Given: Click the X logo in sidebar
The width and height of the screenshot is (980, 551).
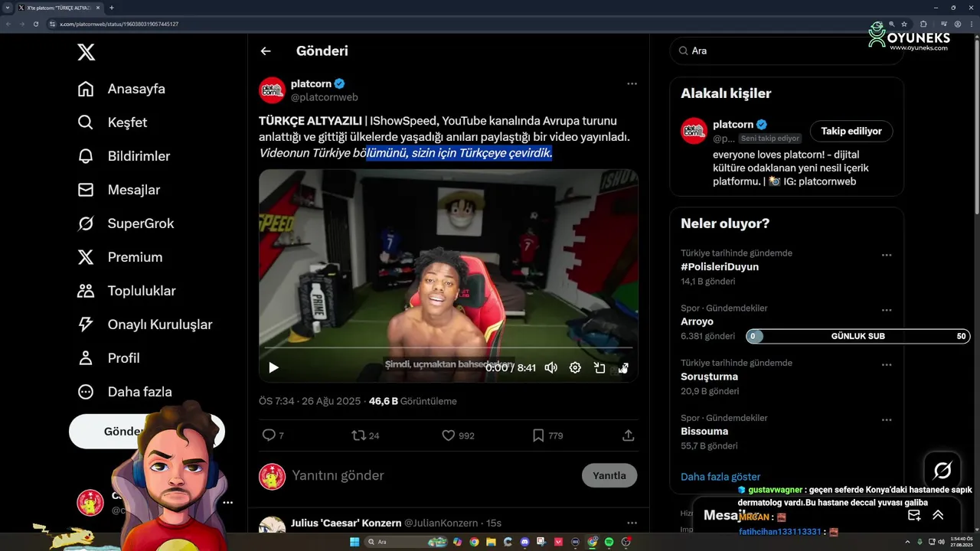Looking at the screenshot, I should (87, 52).
